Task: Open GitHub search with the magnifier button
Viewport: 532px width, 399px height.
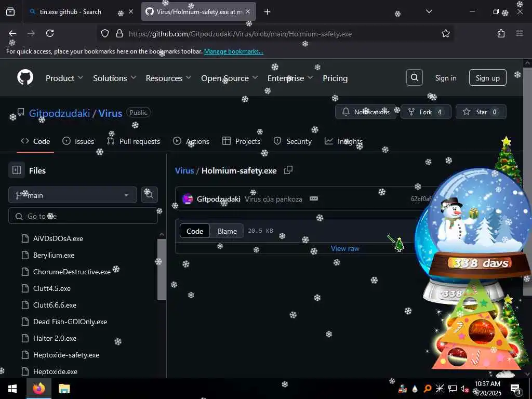Action: [x=414, y=78]
